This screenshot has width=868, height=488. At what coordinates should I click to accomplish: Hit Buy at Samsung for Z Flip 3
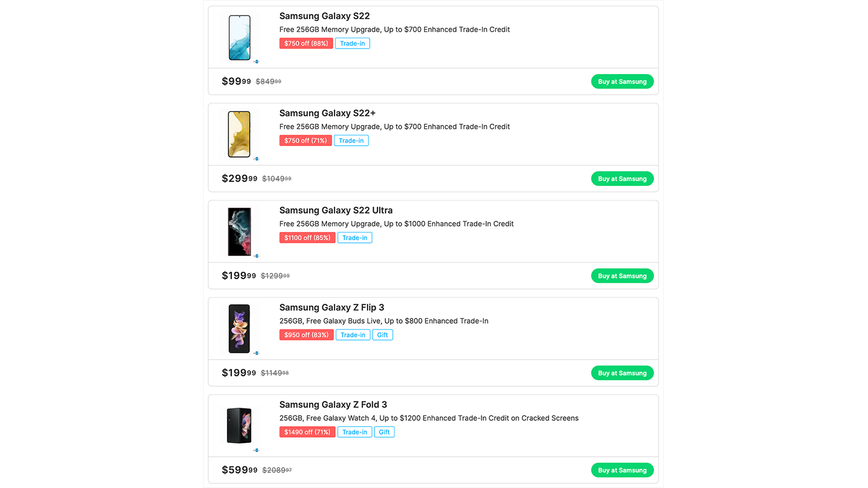(622, 373)
